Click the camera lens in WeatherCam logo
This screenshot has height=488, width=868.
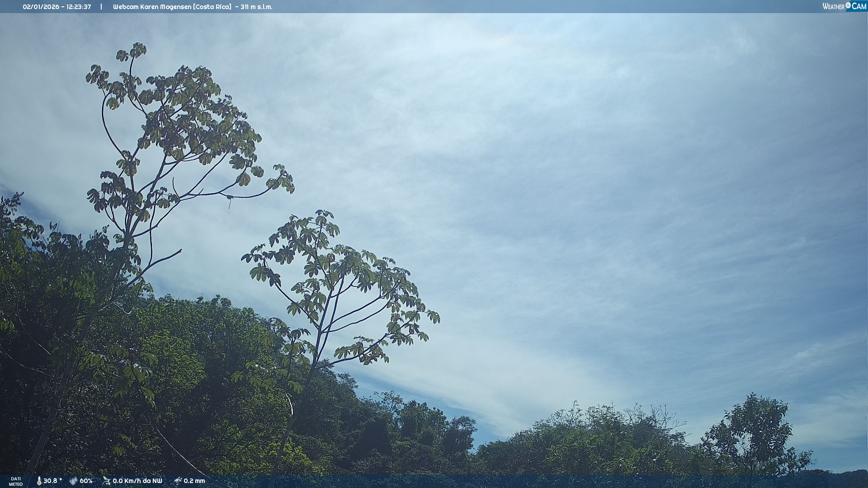848,5
